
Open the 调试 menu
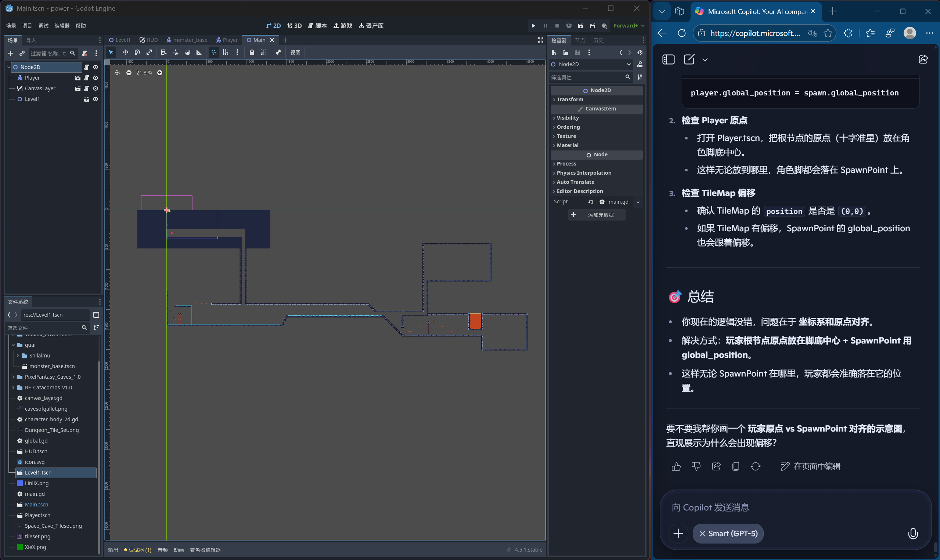(x=43, y=26)
